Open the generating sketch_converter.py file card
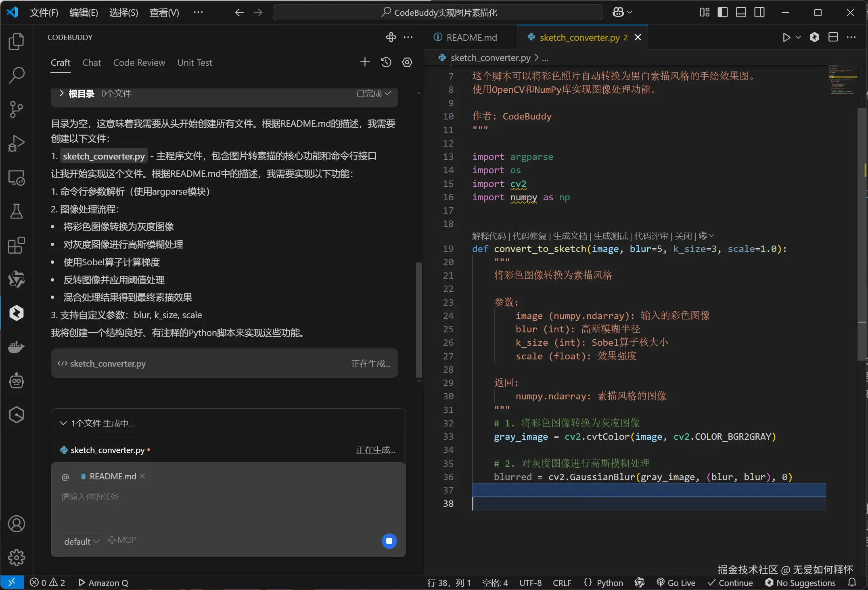Screen dimensions: 868x590 click(224, 363)
